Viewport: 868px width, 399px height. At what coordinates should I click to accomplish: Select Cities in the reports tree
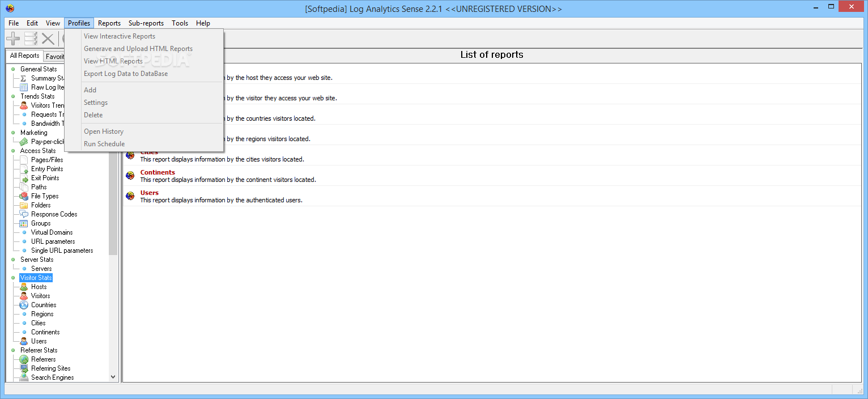[39, 323]
